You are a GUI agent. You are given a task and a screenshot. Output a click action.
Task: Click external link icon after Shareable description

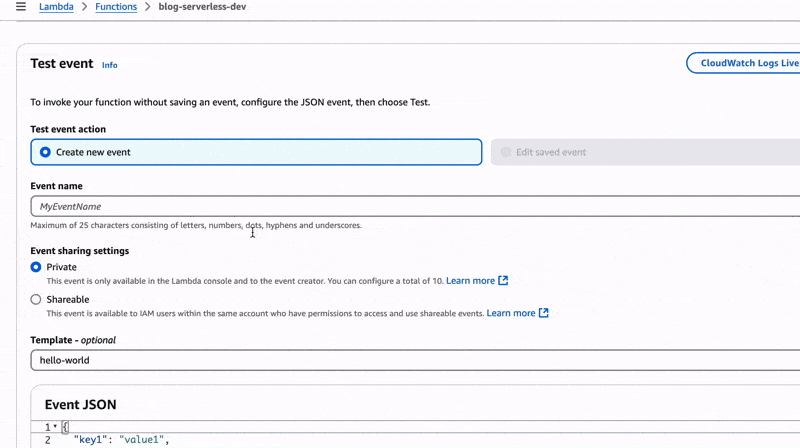click(x=543, y=313)
